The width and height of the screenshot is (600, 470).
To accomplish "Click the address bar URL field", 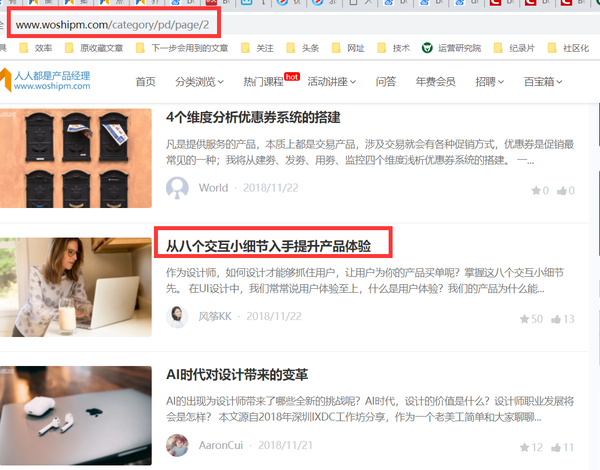I will (x=112, y=25).
